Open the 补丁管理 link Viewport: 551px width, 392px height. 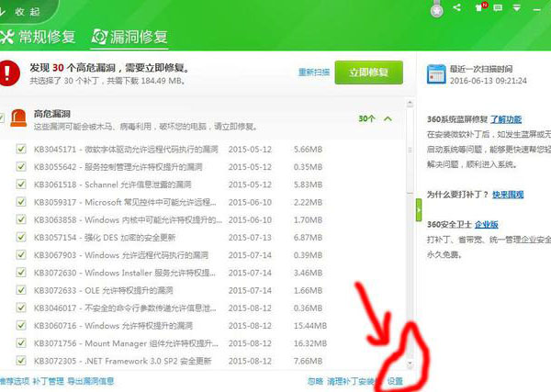pyautogui.click(x=48, y=381)
